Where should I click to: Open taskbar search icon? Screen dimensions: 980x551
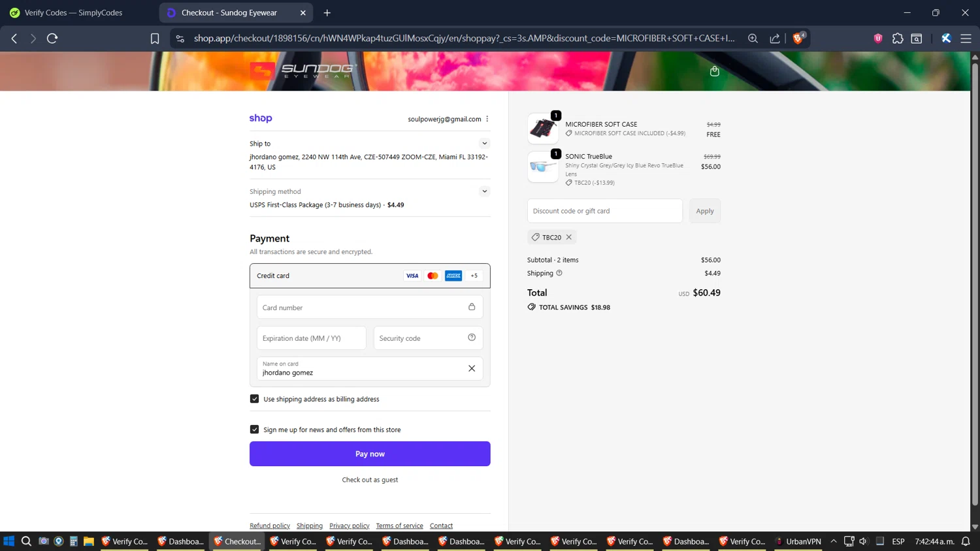(x=26, y=541)
